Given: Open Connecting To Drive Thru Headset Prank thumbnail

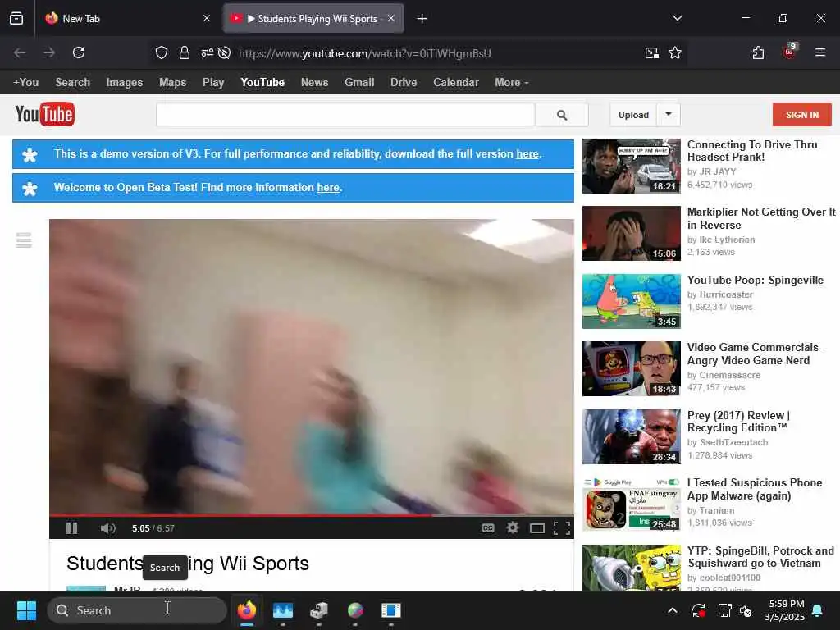Looking at the screenshot, I should (632, 166).
